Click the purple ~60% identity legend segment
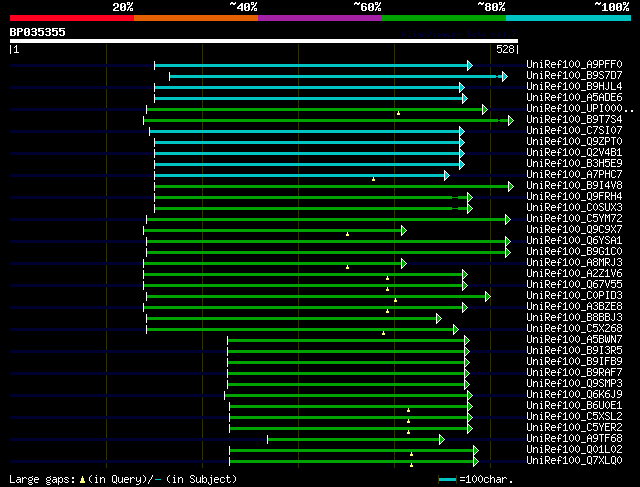This screenshot has width=640, height=487. coord(320,18)
